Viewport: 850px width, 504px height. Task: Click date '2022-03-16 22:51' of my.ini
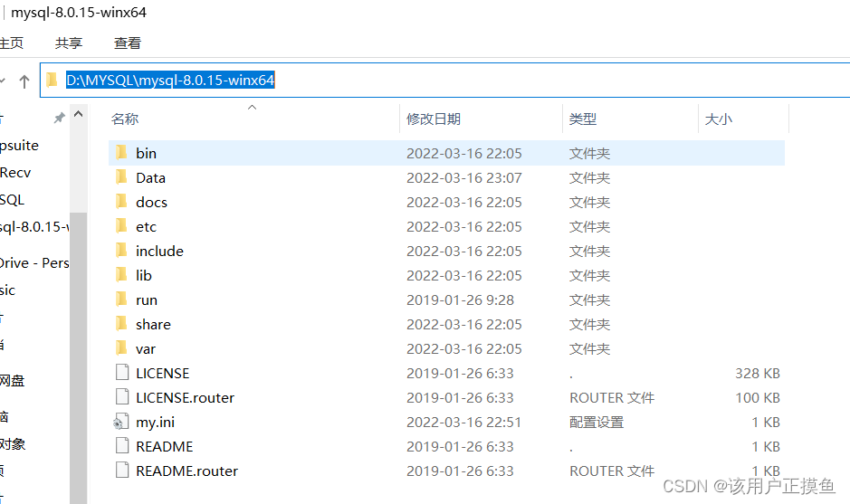pyautogui.click(x=464, y=423)
